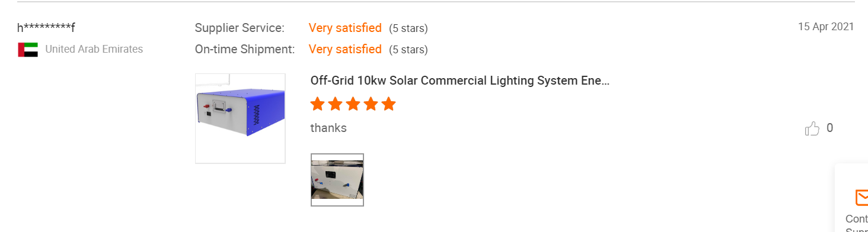Viewport: 868px width, 232px height.
Task: Click the fifth orange rating star
Action: click(388, 104)
